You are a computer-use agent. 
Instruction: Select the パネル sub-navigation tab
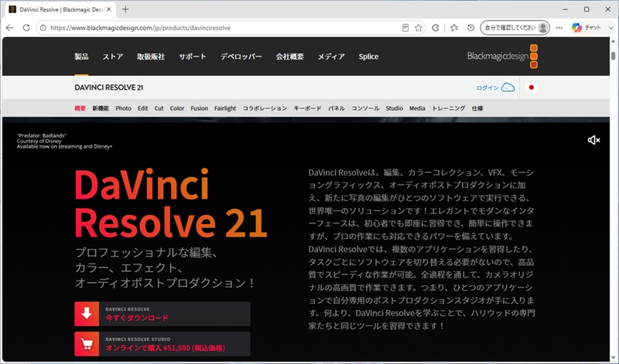pos(337,108)
